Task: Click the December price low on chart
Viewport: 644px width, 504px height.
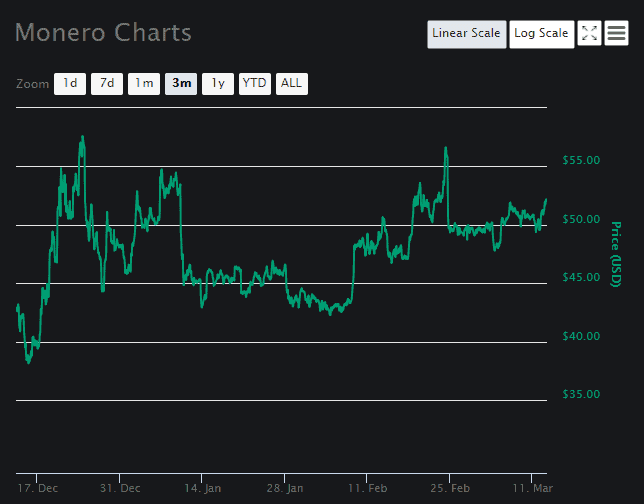Action: [28, 362]
